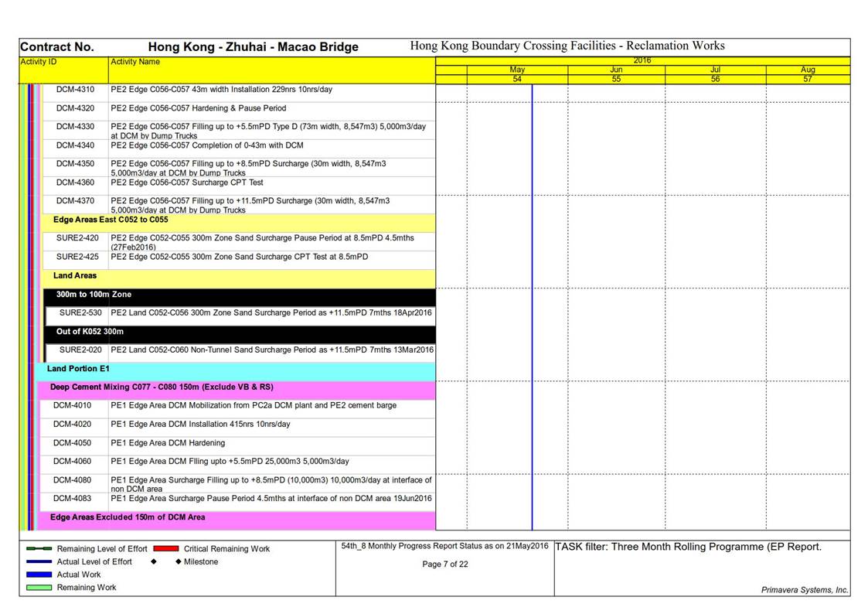Select activity ID DCM-4060
Screen dimensions: 868x614
[73, 461]
